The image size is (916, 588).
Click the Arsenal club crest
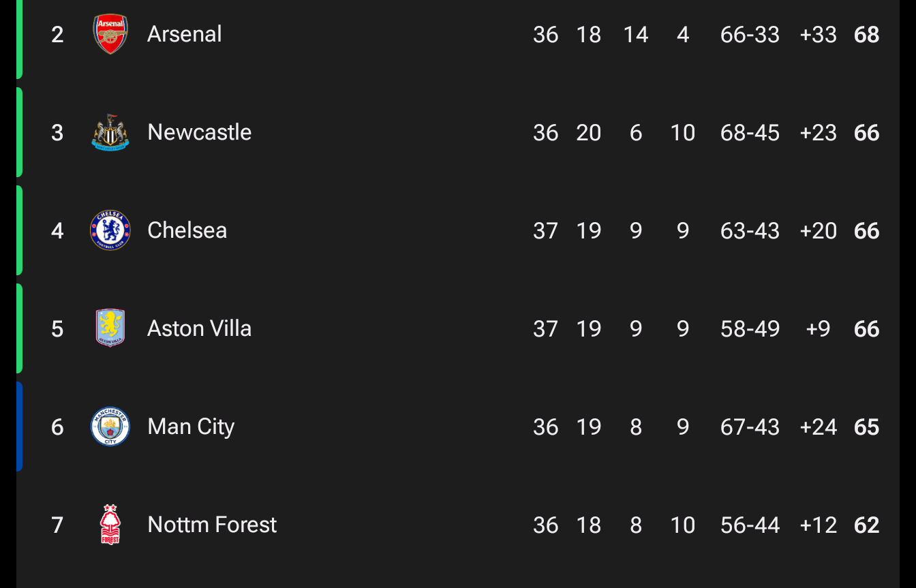click(110, 34)
